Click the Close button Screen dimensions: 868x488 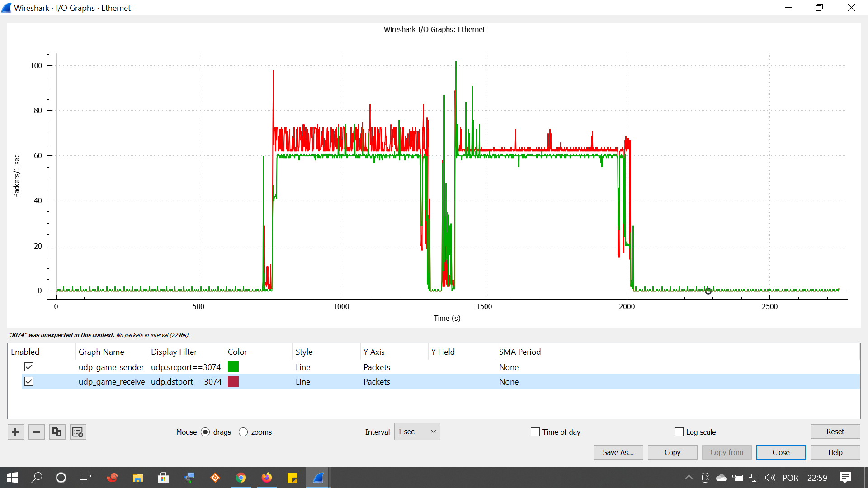click(x=781, y=452)
